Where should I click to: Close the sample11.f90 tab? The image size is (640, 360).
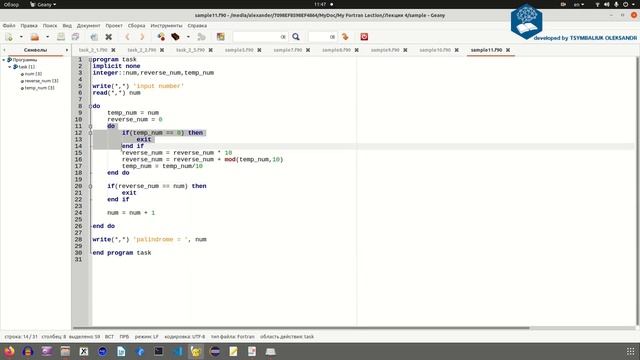[508, 50]
